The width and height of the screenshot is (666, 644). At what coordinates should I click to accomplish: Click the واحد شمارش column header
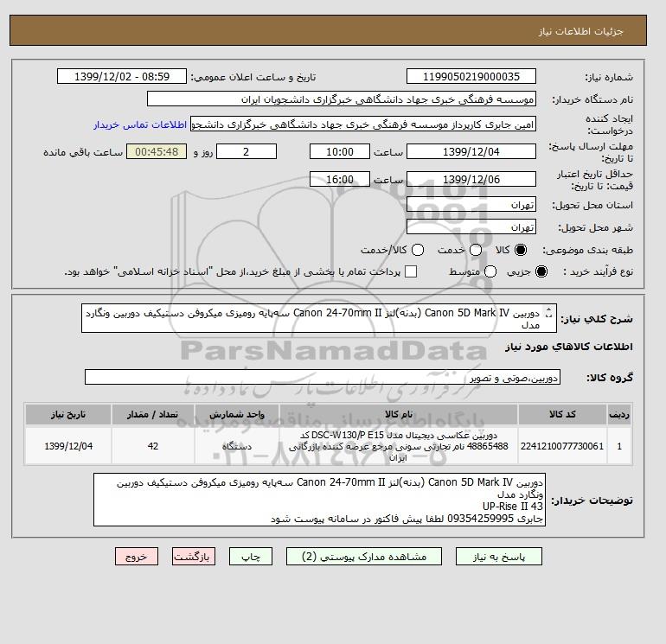(x=237, y=414)
